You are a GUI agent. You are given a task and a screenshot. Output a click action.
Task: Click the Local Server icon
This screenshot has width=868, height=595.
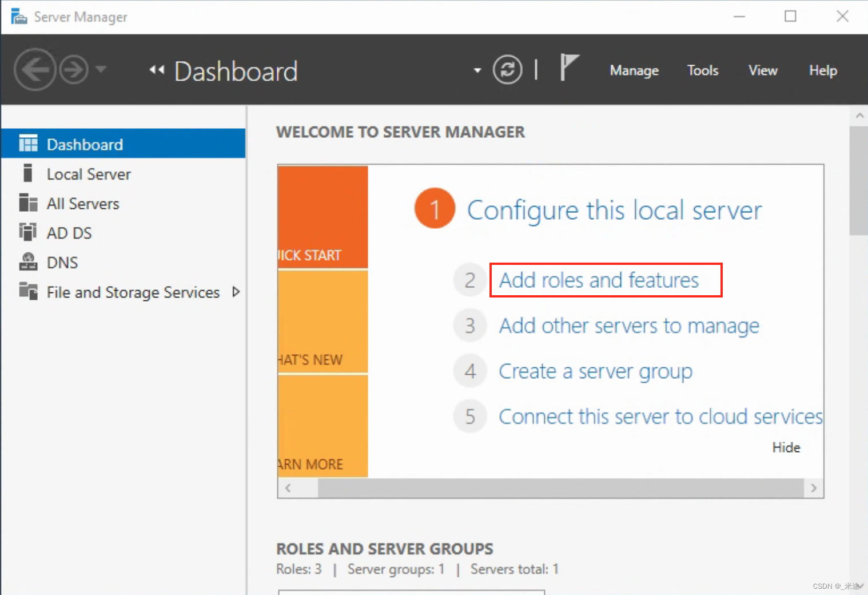tap(27, 173)
